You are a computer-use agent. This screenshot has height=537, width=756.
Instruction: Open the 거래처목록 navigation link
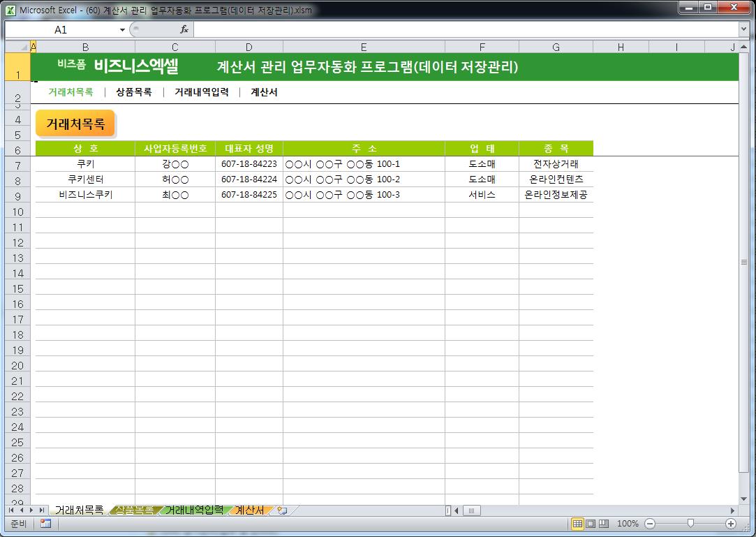[x=71, y=91]
